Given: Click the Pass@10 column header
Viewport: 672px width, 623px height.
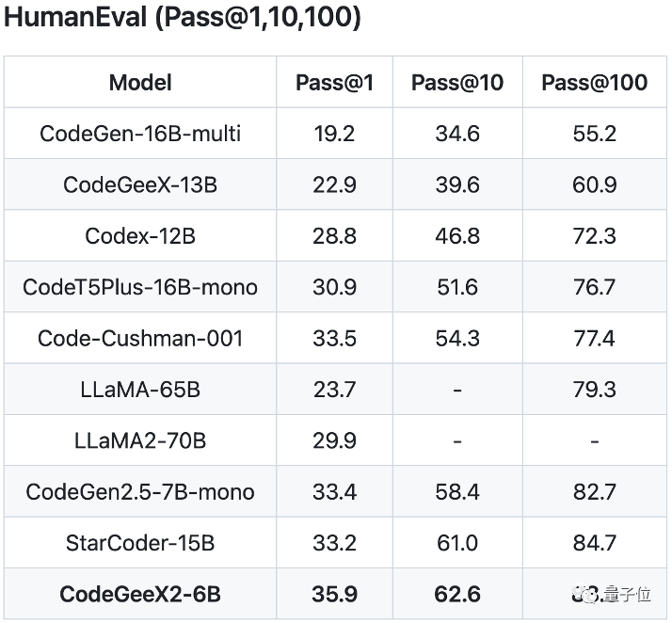Looking at the screenshot, I should 457,82.
